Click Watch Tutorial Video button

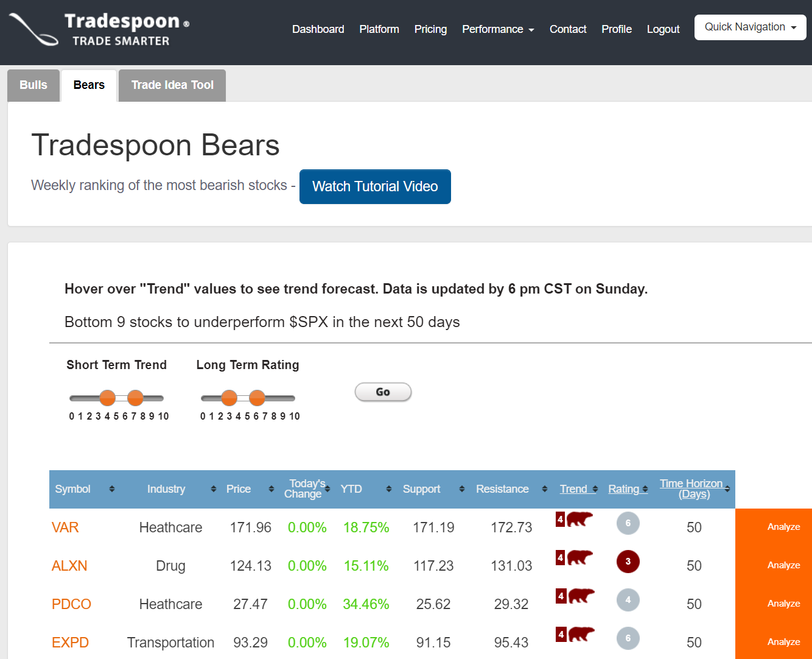pyautogui.click(x=375, y=186)
